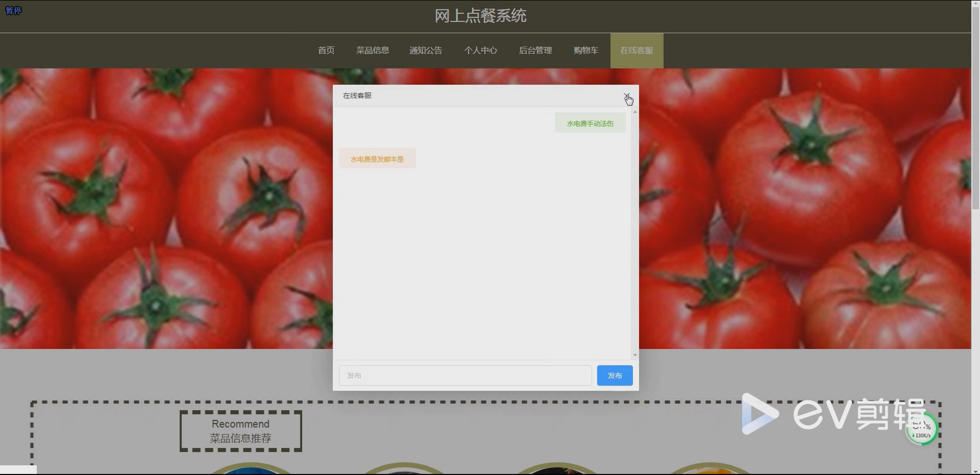Viewport: 980px width, 475px height.
Task: Select 个人中心 in the navigation bar
Action: tap(480, 50)
